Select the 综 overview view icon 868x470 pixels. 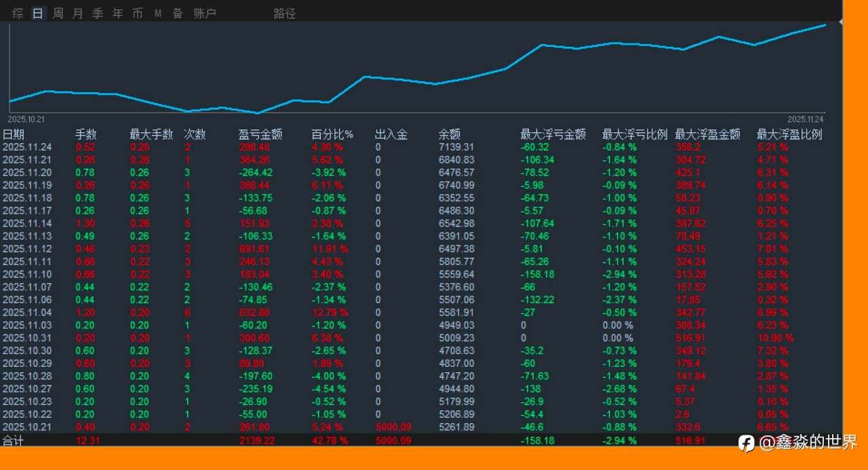point(16,12)
